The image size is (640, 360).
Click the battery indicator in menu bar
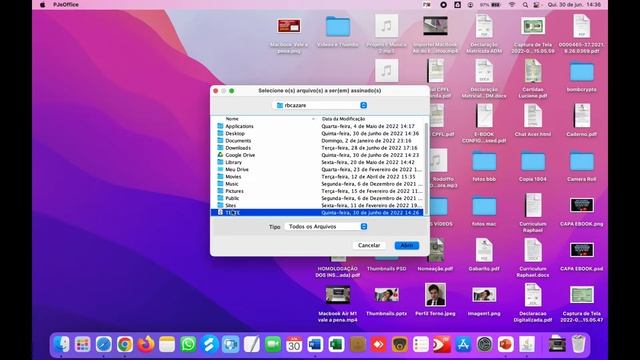[490, 4]
